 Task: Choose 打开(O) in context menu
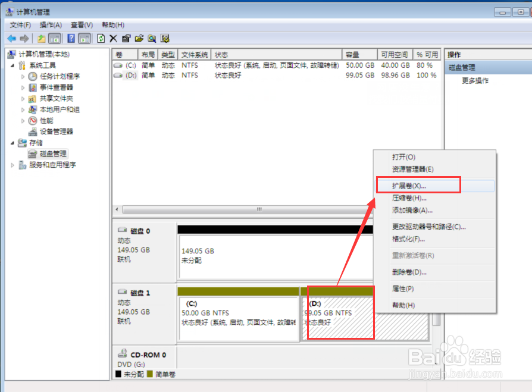click(434, 157)
